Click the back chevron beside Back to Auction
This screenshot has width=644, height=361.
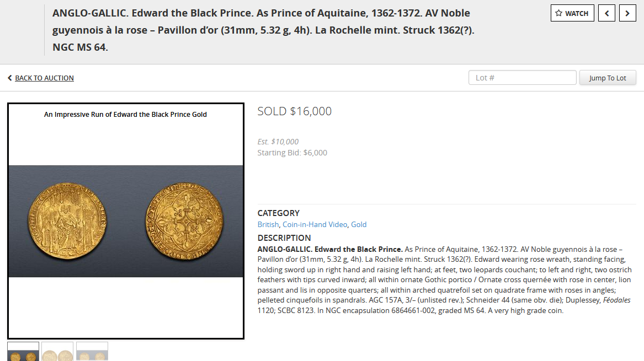coord(10,78)
